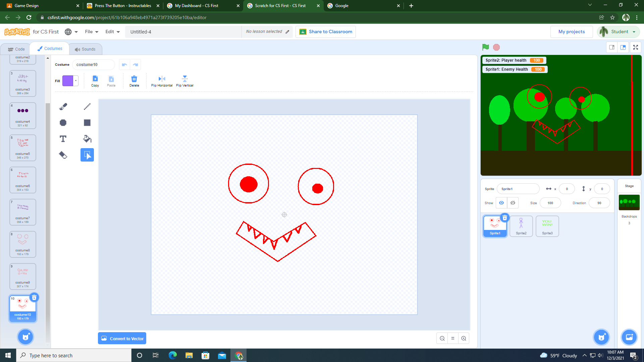Pick the Circle shape tool

coord(63,122)
